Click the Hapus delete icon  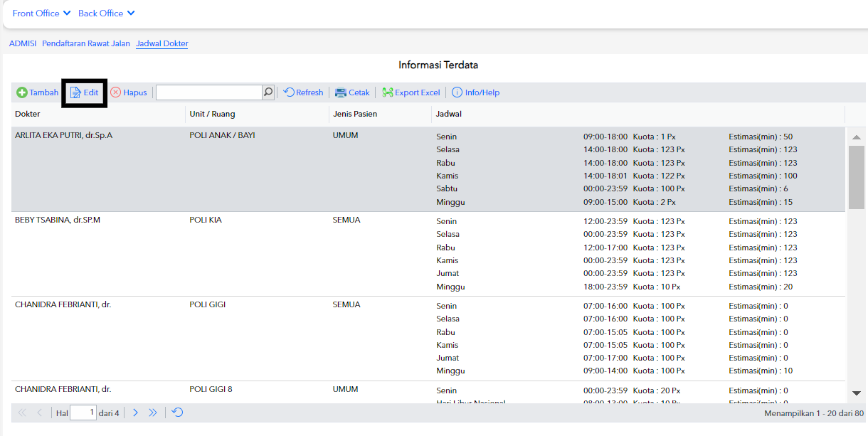[x=115, y=92]
